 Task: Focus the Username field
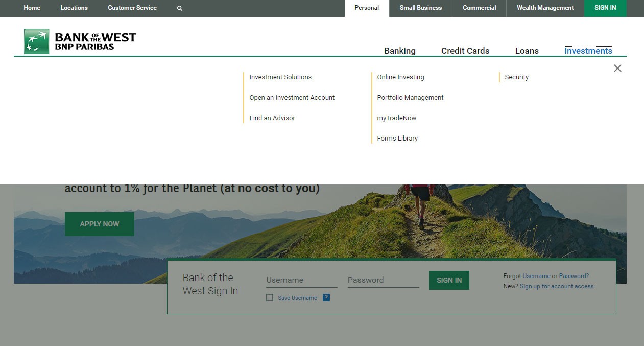(301, 280)
